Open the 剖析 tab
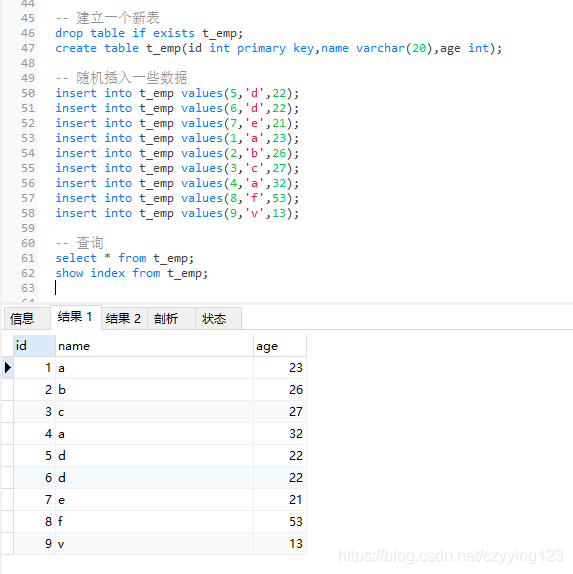573x574 pixels. 171,318
